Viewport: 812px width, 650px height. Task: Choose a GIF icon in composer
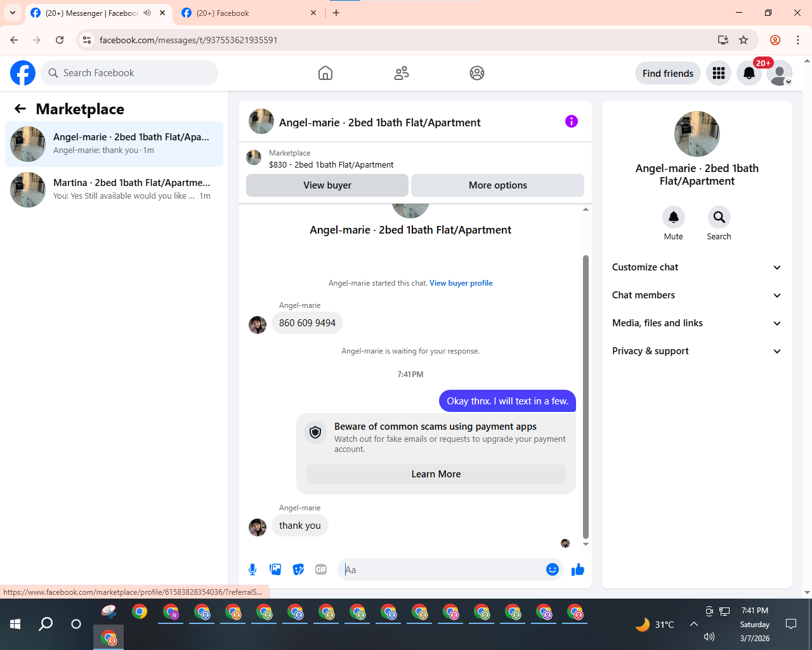click(x=321, y=569)
